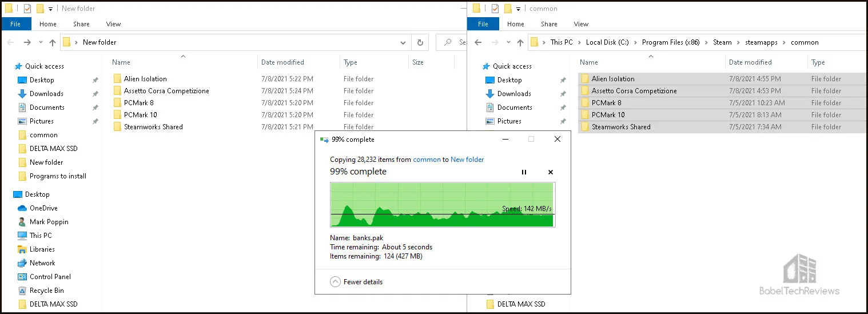Open View tab in New folder window
The image size is (868, 314).
pyautogui.click(x=113, y=24)
